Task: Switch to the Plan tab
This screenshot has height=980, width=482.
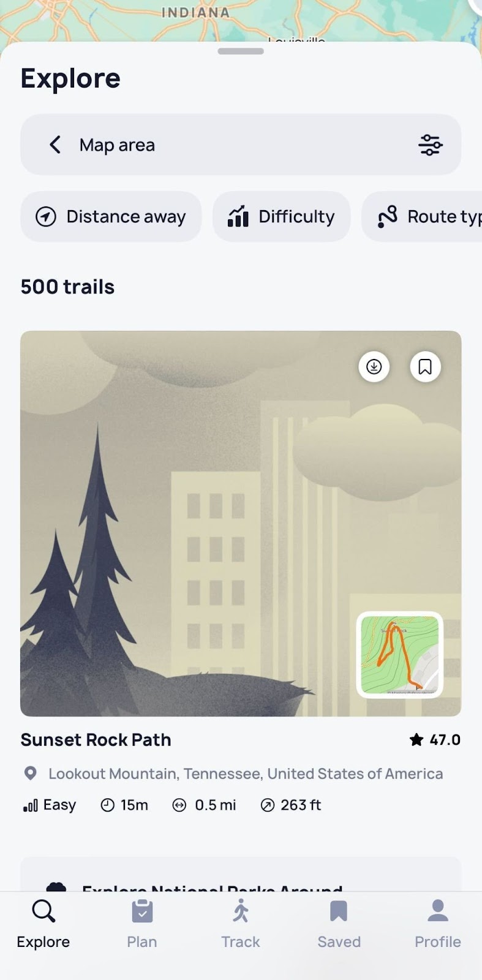Action: (x=142, y=925)
